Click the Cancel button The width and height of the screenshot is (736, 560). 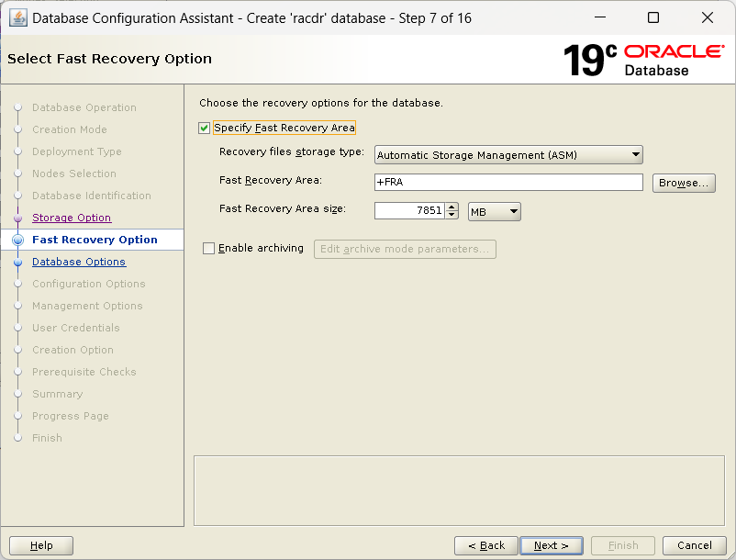coord(694,545)
